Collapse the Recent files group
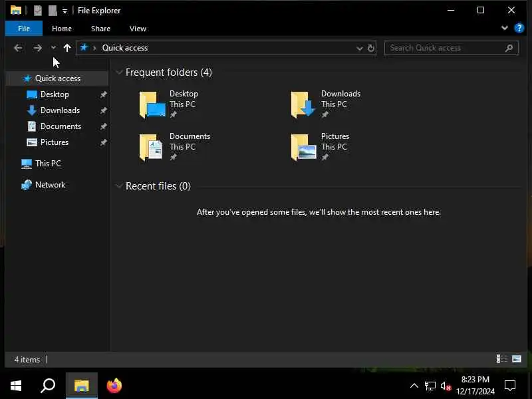The height and width of the screenshot is (399, 532). [119, 186]
